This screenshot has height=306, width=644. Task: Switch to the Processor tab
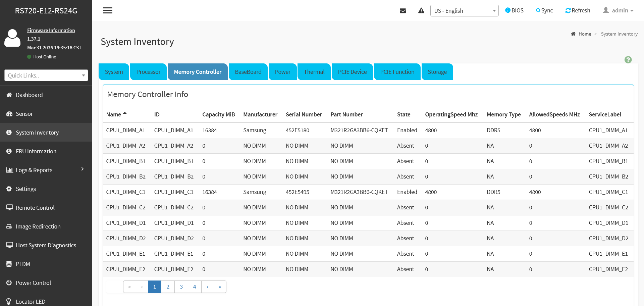pos(148,72)
